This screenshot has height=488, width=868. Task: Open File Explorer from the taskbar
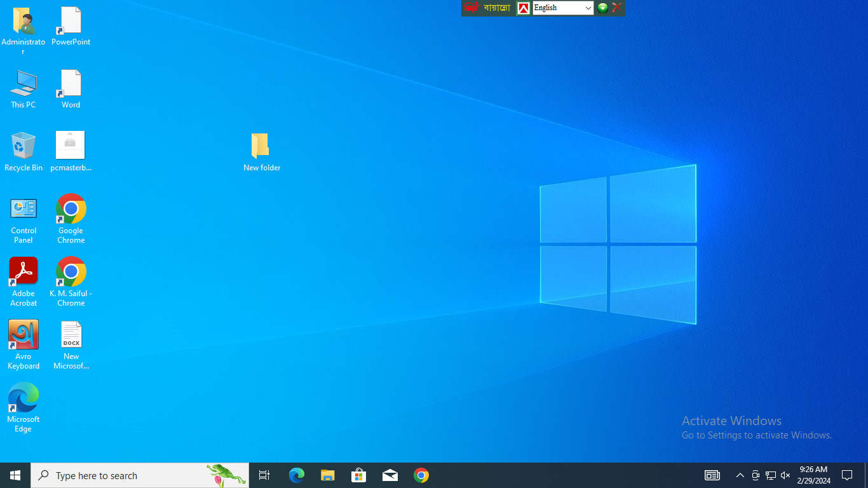327,475
